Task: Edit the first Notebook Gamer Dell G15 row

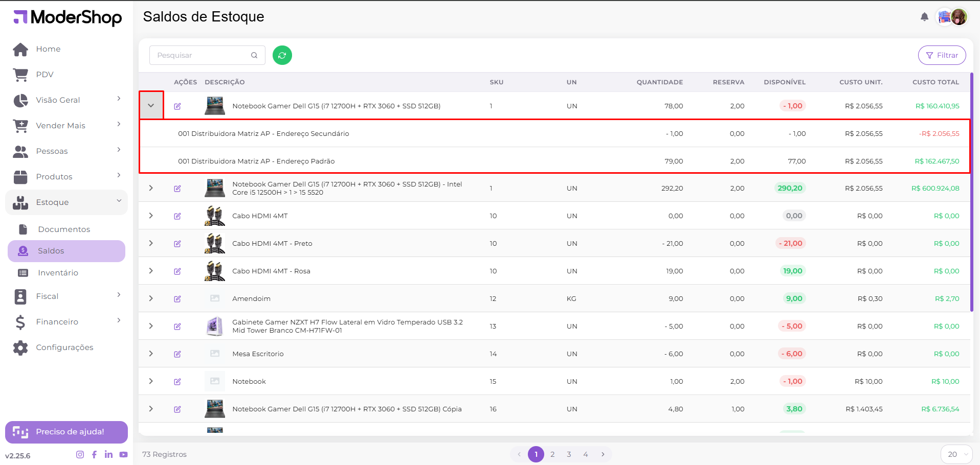Action: pyautogui.click(x=177, y=106)
